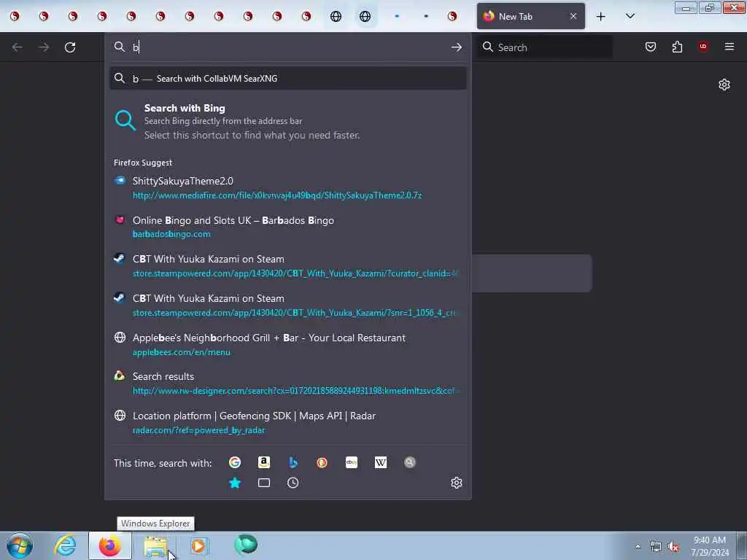Click the muted volume tray icon

pyautogui.click(x=673, y=547)
